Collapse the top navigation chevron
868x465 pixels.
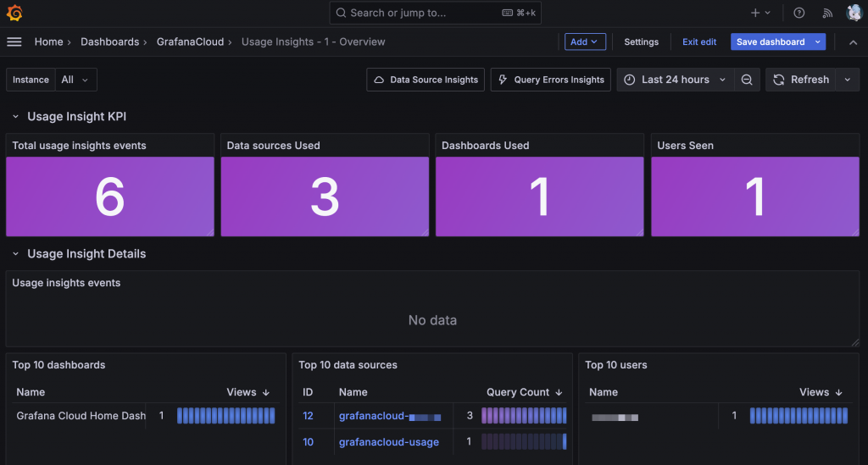point(853,42)
